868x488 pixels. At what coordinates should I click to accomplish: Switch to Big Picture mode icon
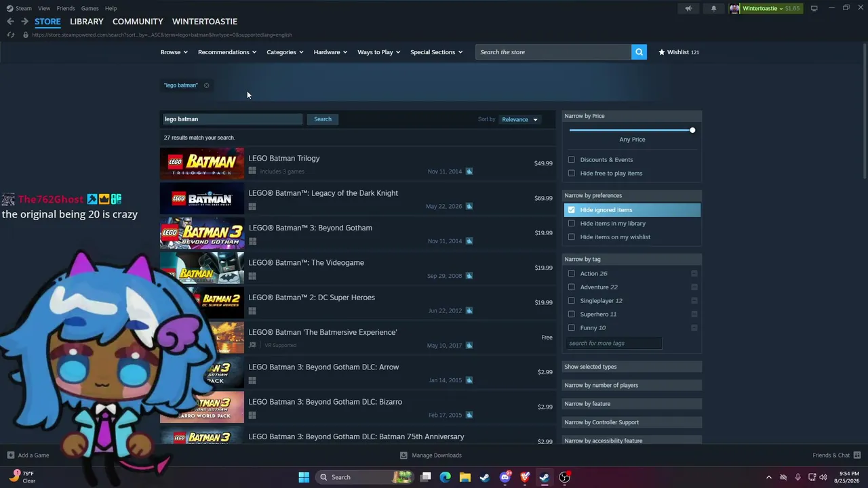(814, 8)
